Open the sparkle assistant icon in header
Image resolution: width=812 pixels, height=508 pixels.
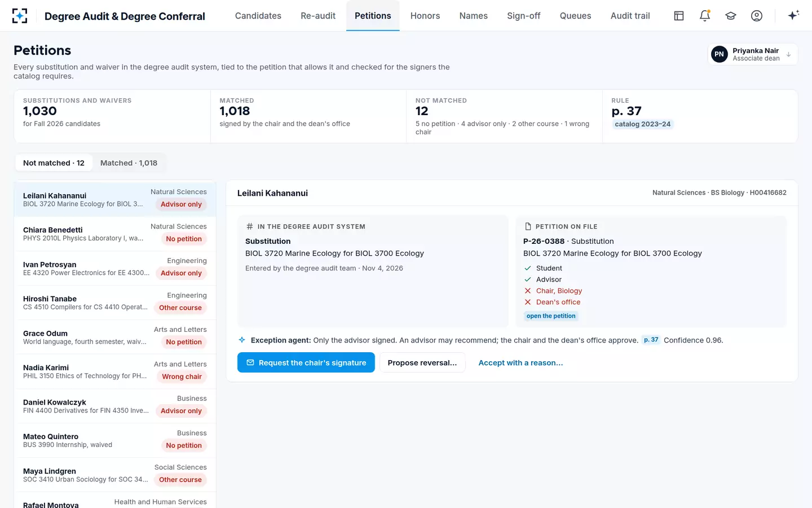(794, 15)
